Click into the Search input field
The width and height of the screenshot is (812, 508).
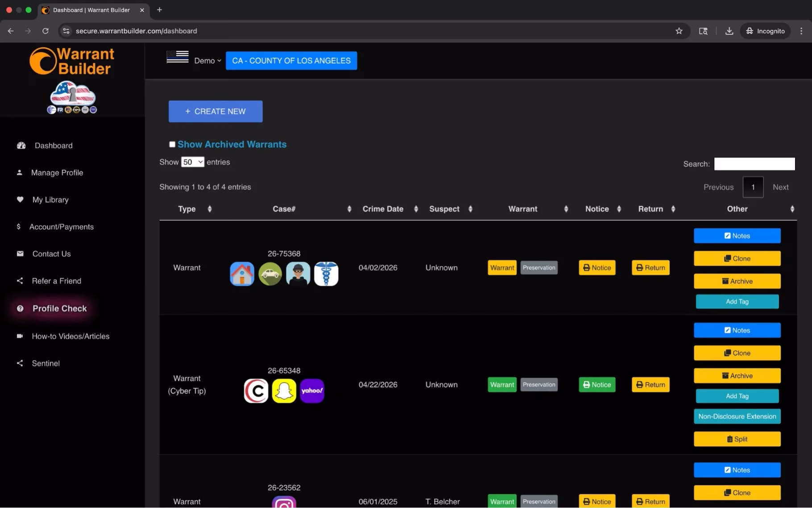point(754,164)
